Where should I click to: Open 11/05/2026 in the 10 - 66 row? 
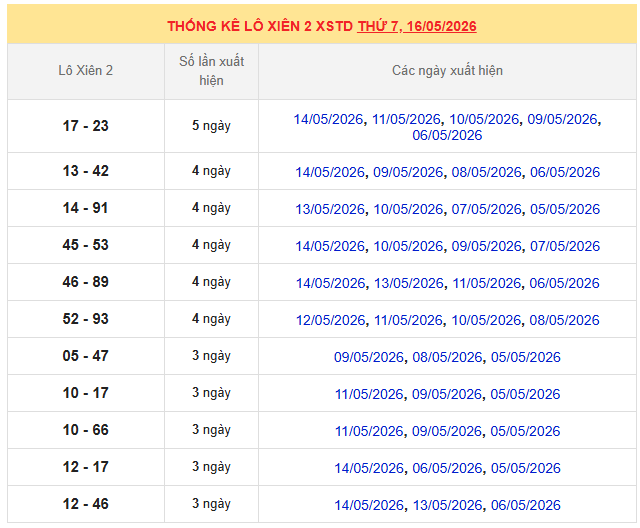point(369,431)
